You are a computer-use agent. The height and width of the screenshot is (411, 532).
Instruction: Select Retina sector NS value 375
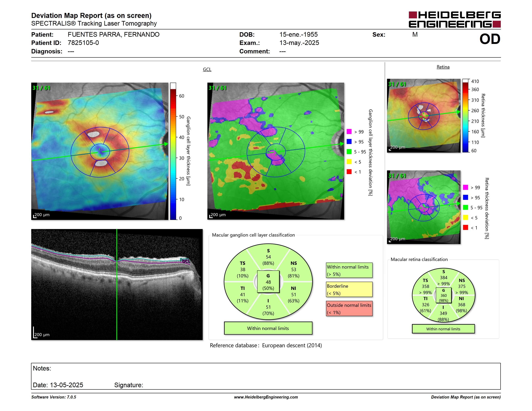[x=462, y=286]
